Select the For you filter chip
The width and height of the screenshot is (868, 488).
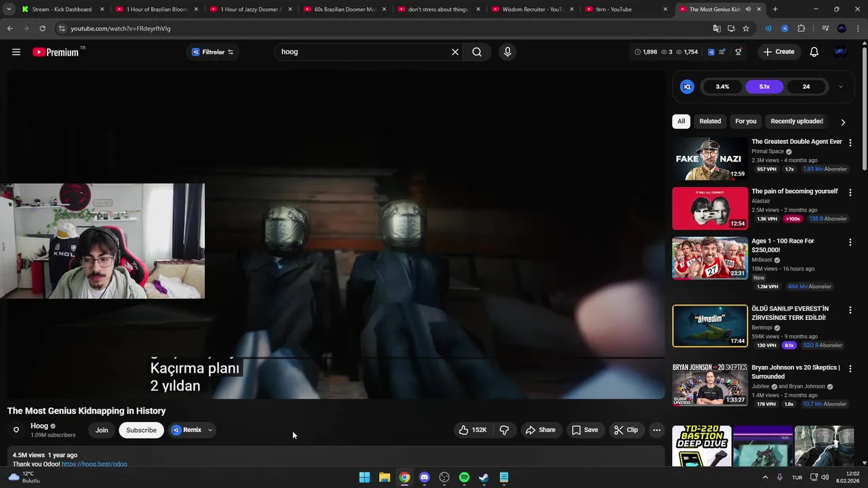(746, 121)
